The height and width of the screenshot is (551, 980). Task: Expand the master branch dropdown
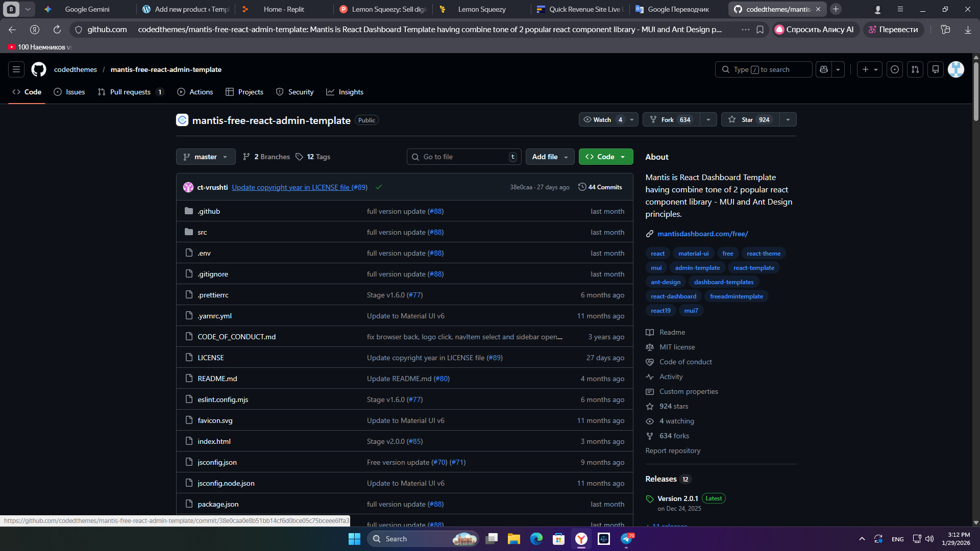pos(206,157)
